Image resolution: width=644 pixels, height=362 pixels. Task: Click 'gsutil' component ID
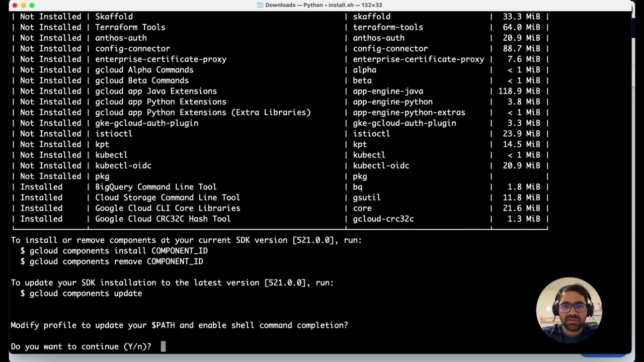pyautogui.click(x=367, y=198)
